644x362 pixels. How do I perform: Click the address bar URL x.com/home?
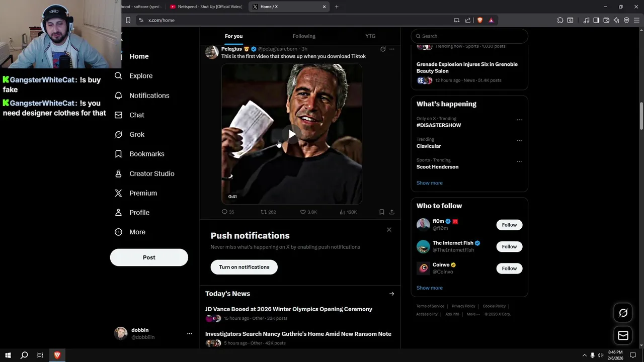(162, 20)
